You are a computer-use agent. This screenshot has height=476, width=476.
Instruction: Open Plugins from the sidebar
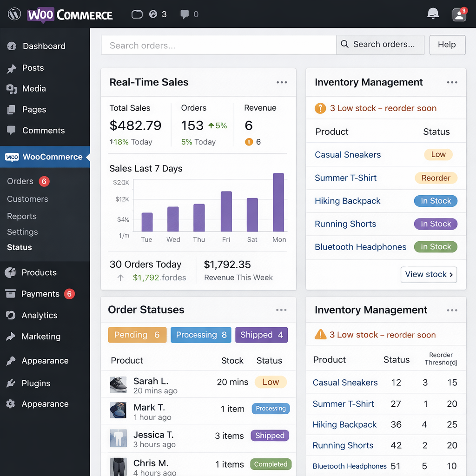point(35,383)
